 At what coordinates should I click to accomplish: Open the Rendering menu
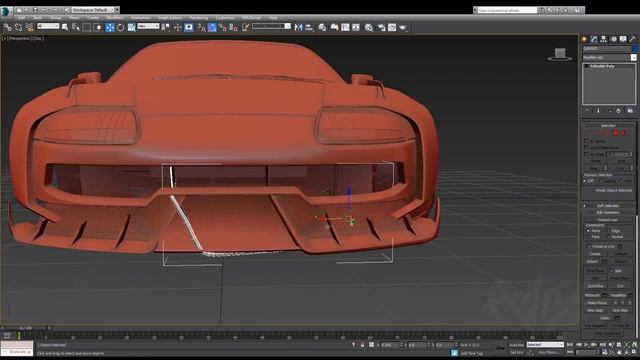tap(198, 18)
